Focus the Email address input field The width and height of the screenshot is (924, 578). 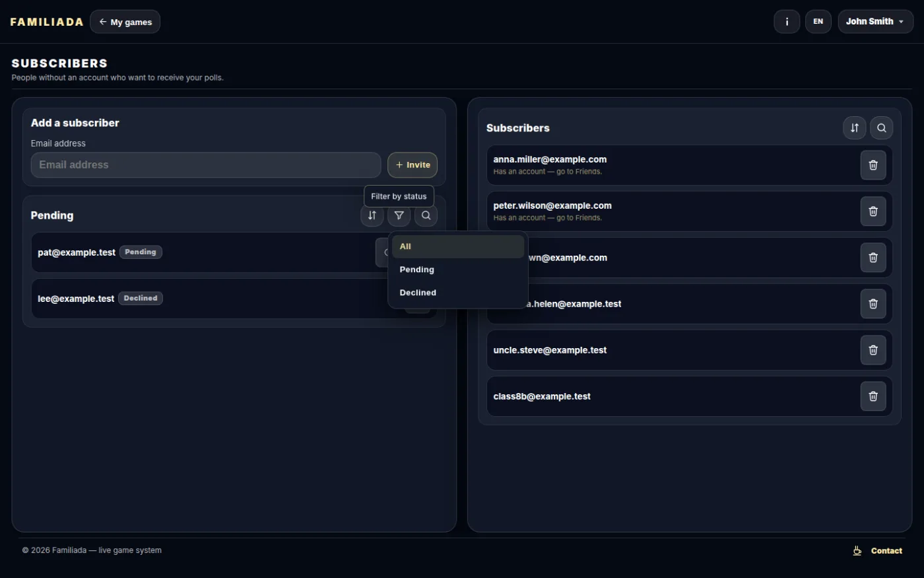click(206, 165)
